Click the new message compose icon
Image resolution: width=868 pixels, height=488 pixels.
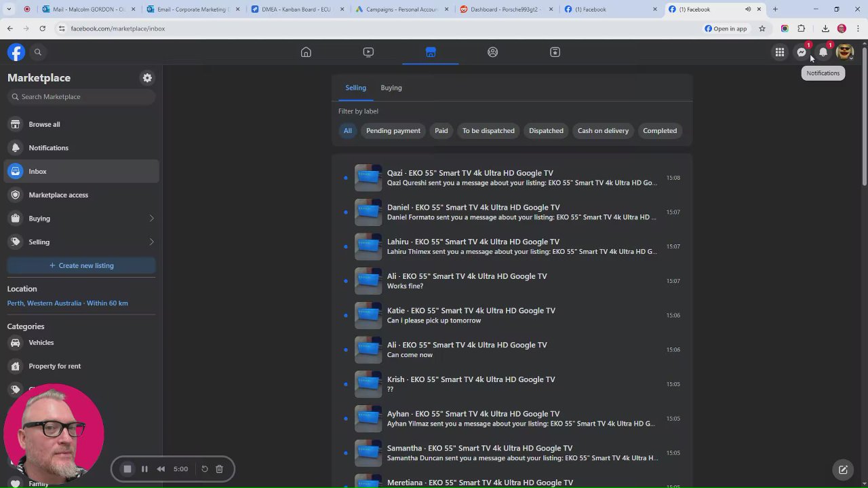[x=843, y=469]
